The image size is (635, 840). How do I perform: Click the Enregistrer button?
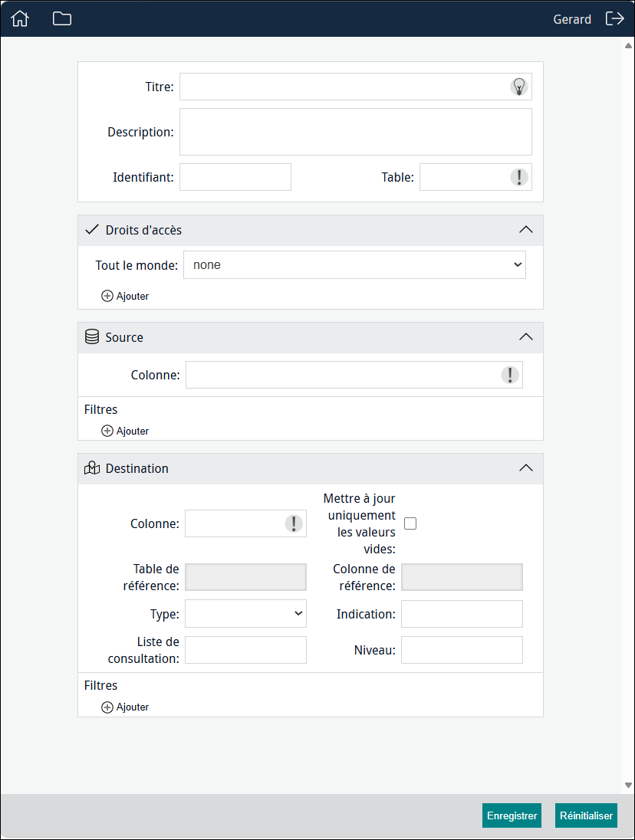click(512, 815)
